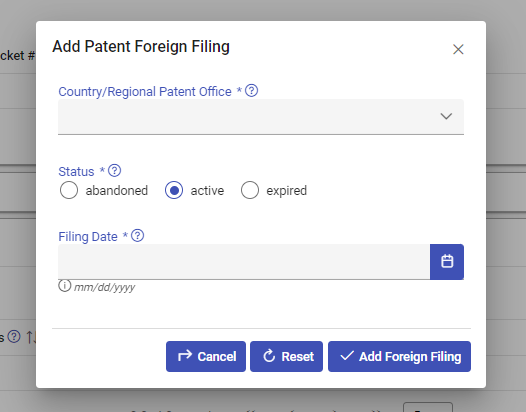Click the Country/Regional Patent Office label

tap(145, 92)
